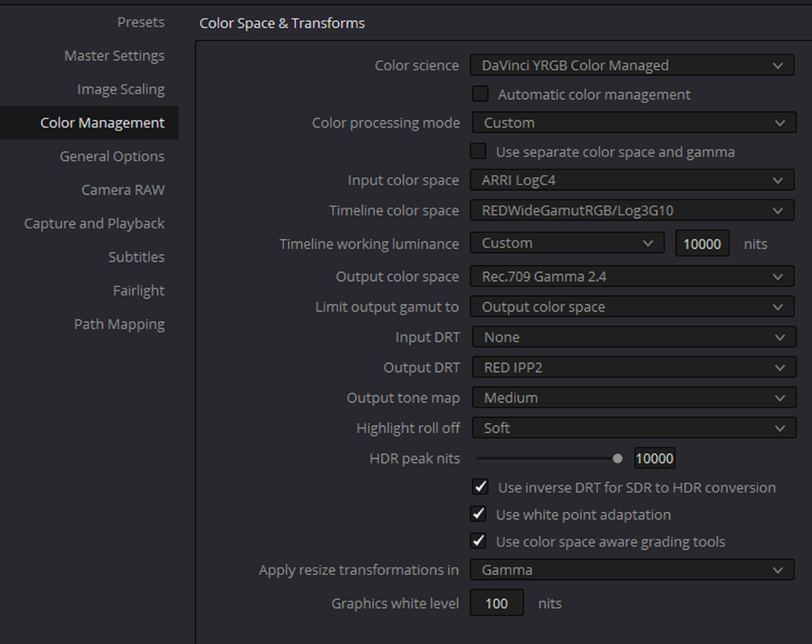Enable Automatic color management checkbox

pos(480,93)
